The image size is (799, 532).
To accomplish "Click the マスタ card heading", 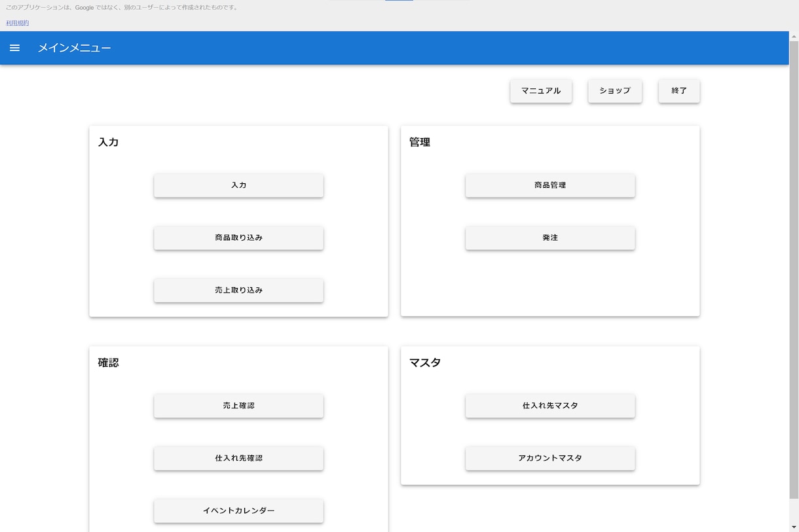I will (x=425, y=363).
